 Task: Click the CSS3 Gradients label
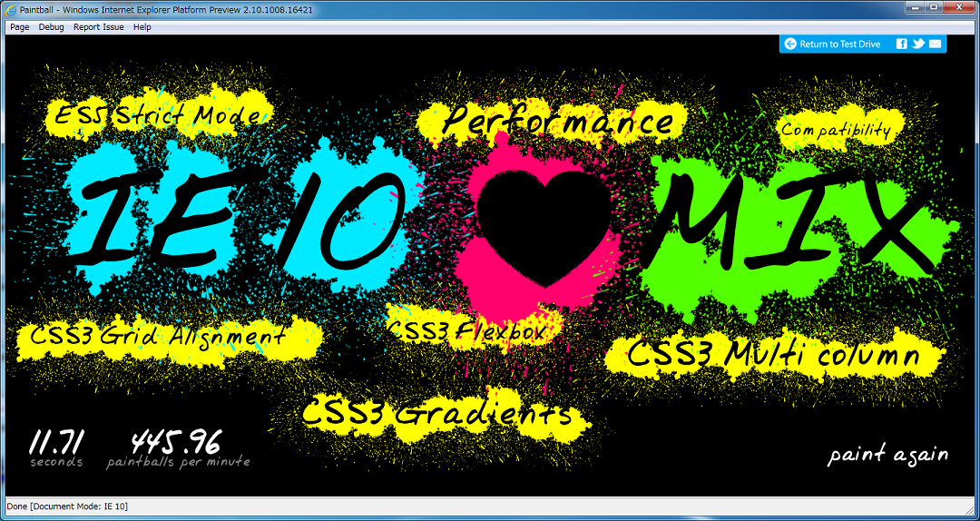tap(436, 414)
